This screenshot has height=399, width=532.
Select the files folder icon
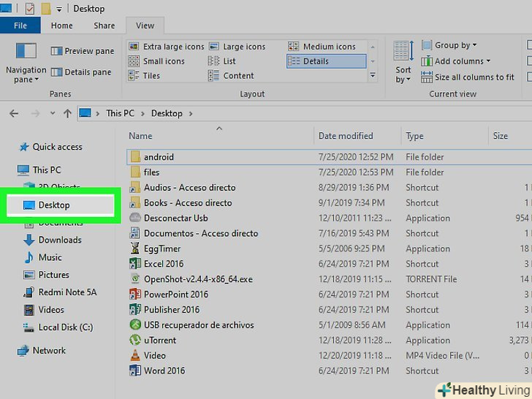coord(135,172)
